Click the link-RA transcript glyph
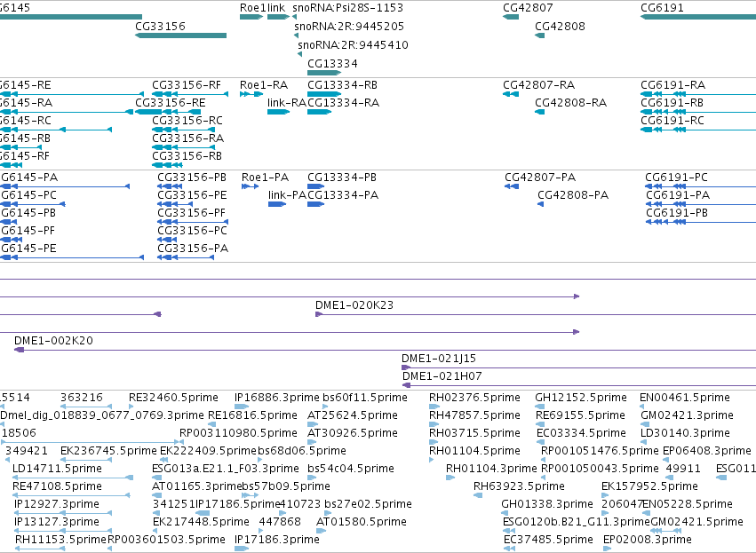The height and width of the screenshot is (553, 756). point(279,112)
